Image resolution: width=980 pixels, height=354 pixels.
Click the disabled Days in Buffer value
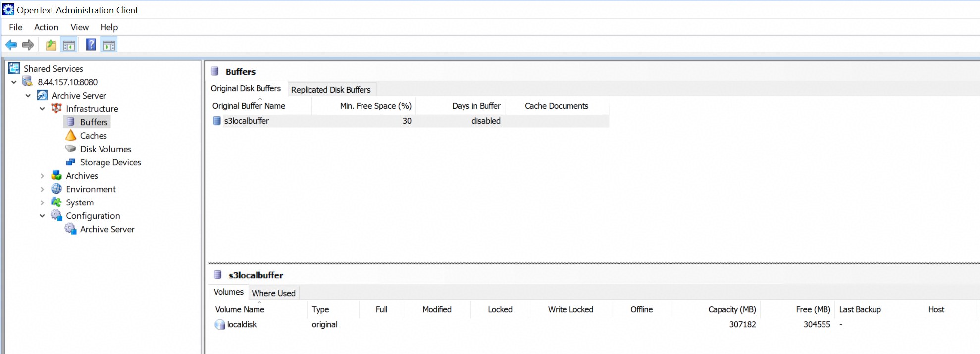point(486,121)
